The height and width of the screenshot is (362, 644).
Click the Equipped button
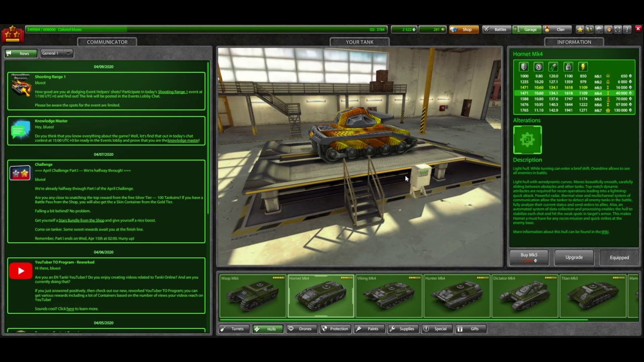click(619, 257)
